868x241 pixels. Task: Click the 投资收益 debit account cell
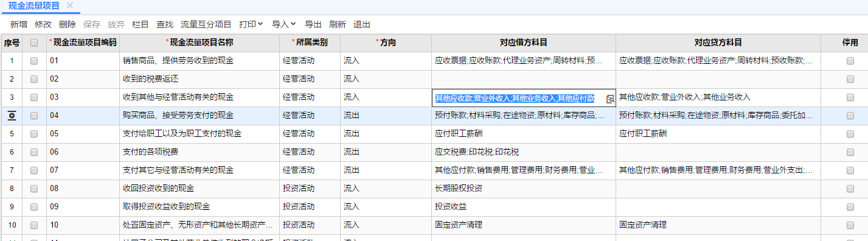(x=523, y=207)
